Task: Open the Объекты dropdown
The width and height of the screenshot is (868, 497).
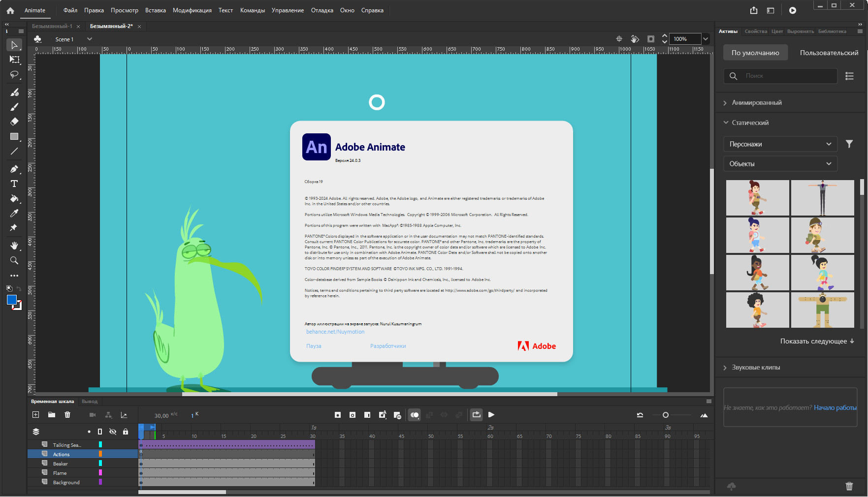Action: [x=780, y=164]
